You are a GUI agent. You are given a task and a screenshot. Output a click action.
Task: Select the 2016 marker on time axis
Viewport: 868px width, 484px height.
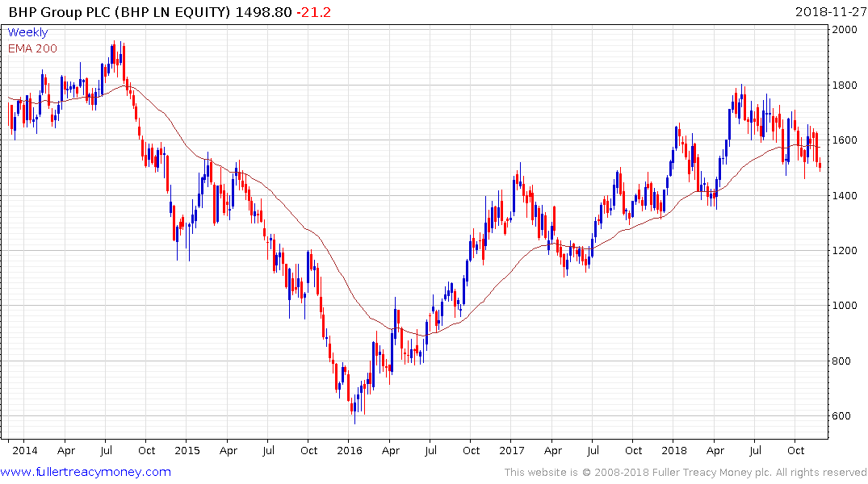click(349, 450)
